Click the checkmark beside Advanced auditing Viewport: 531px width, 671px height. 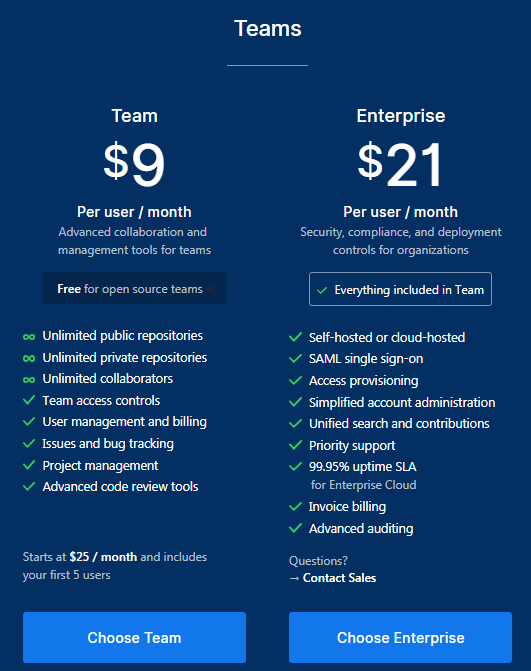click(x=295, y=528)
